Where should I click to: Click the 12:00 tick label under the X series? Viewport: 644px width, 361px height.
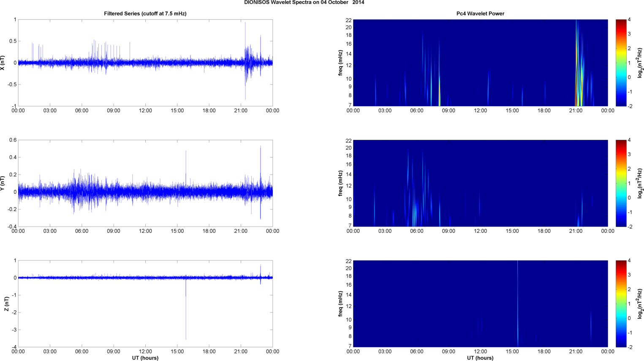pos(145,111)
